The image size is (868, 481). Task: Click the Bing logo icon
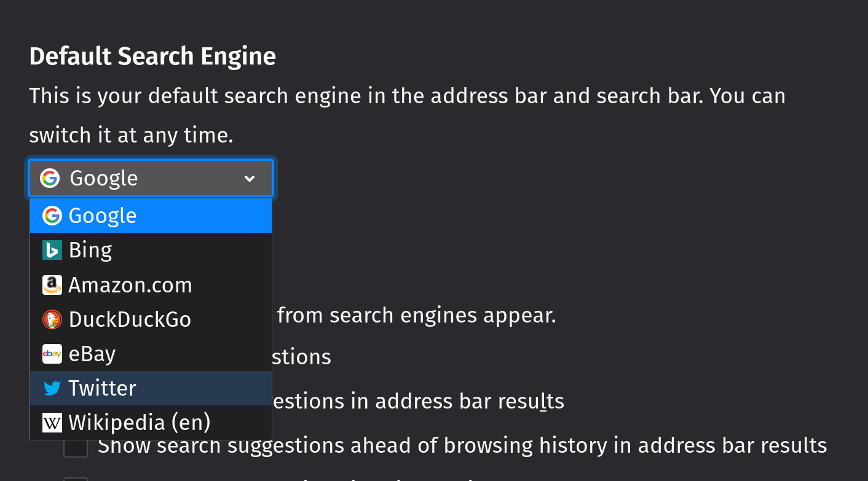pos(52,250)
